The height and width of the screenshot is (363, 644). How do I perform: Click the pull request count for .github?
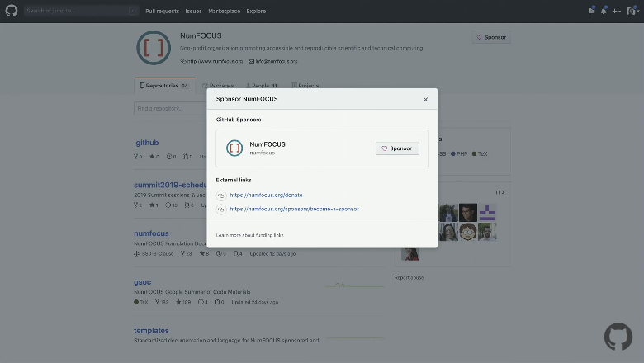(x=187, y=157)
